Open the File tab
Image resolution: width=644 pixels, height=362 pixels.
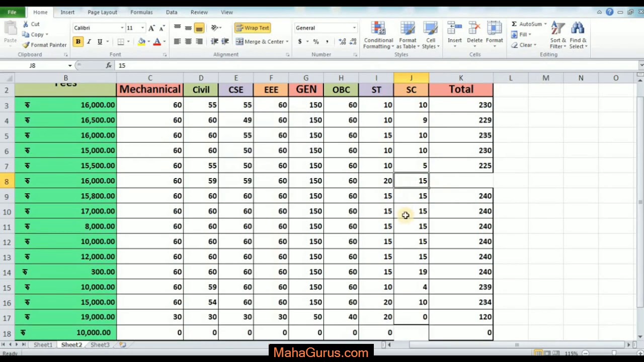12,12
